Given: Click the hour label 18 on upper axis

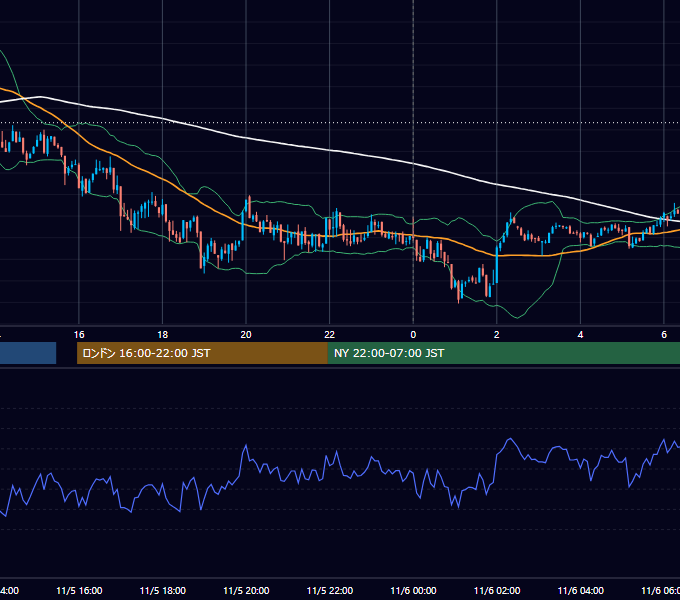Looking at the screenshot, I should [162, 334].
